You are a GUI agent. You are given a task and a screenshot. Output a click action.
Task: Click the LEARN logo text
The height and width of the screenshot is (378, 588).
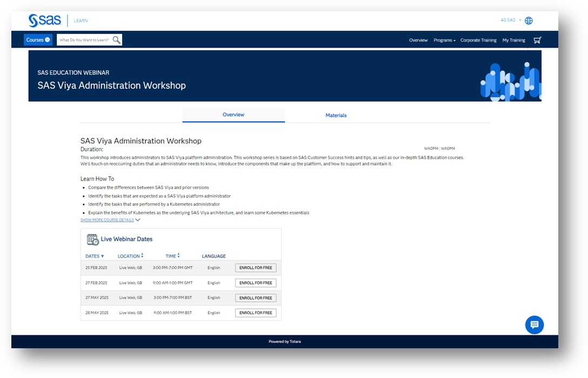pos(80,20)
